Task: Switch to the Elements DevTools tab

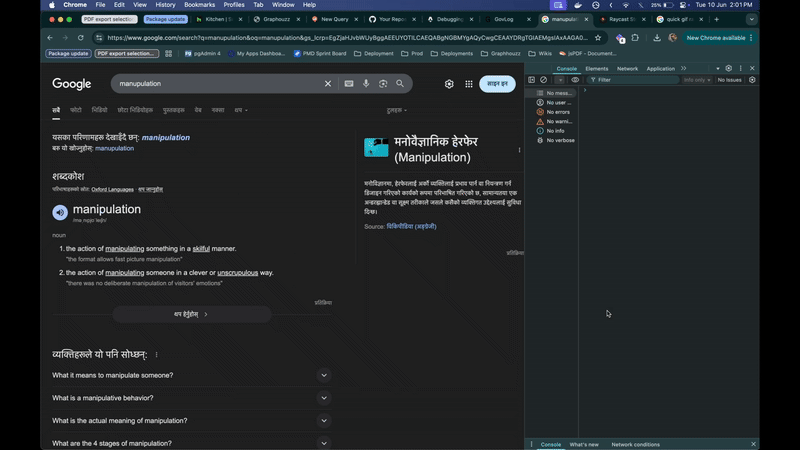Action: (x=596, y=68)
